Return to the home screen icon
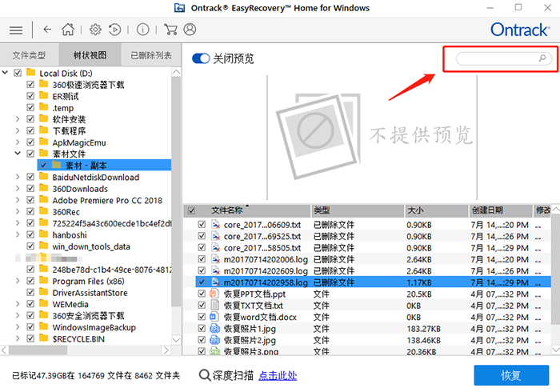Viewport: 560px width, 392px height. pyautogui.click(x=67, y=30)
